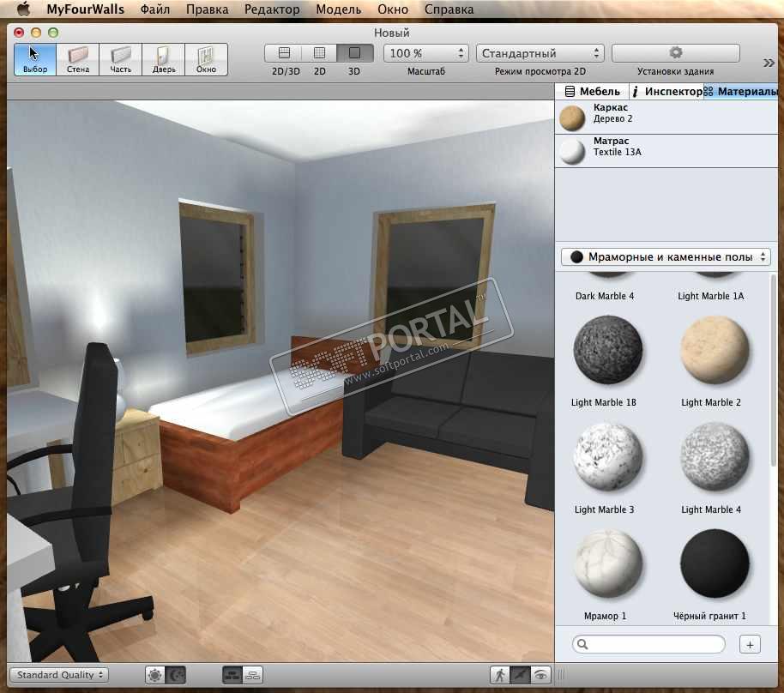Switch to 3D view mode
The image size is (784, 693).
[354, 53]
